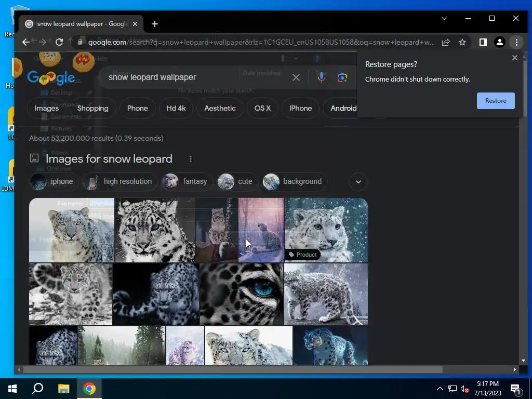The height and width of the screenshot is (399, 532).
Task: Click the horizontal scrollbar right arrow
Action: (x=515, y=369)
